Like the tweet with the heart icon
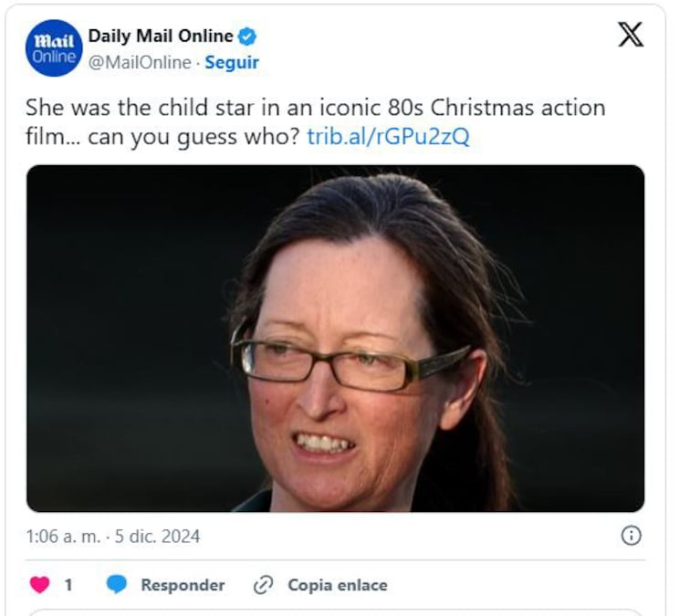700x616 pixels. 40,585
